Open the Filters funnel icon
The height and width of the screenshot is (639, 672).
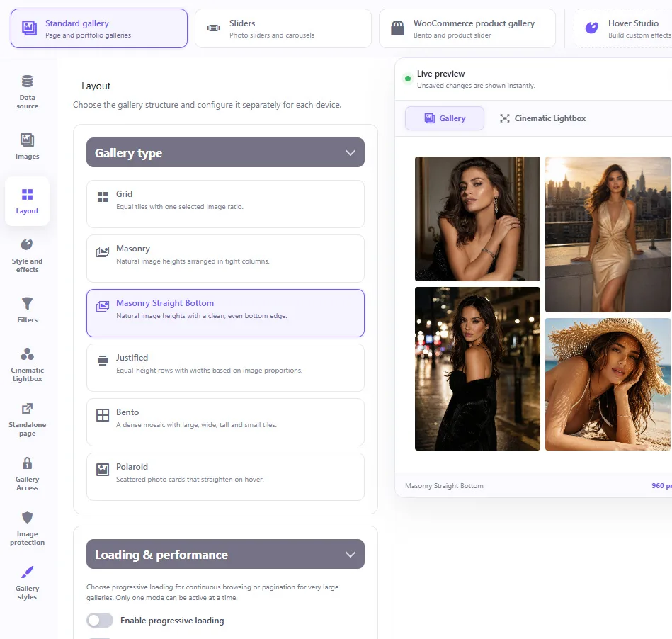pos(27,303)
